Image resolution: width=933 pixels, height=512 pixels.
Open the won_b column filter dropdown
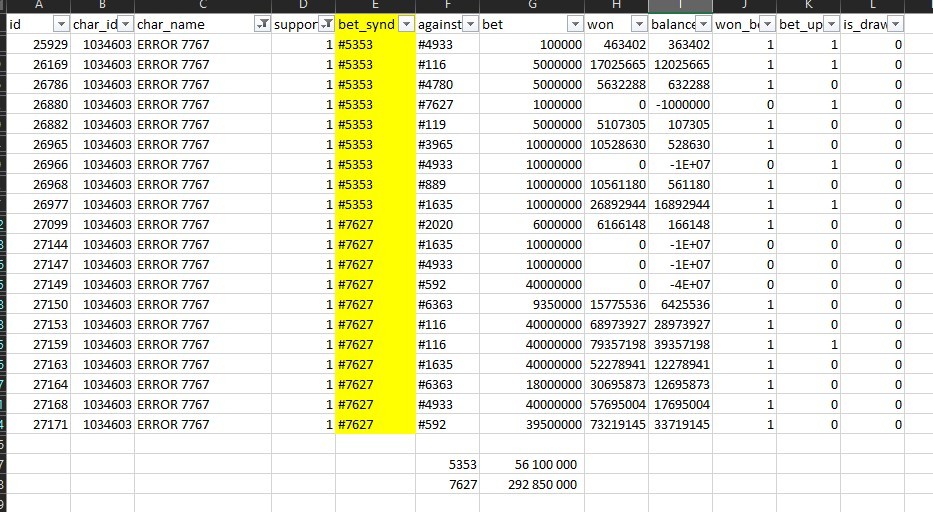[768, 24]
